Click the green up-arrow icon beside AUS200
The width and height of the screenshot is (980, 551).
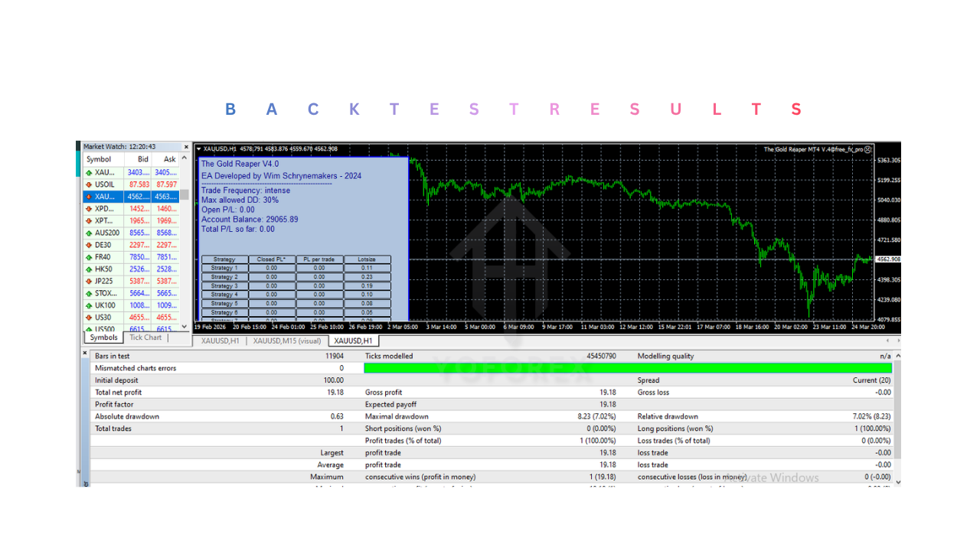coord(89,233)
